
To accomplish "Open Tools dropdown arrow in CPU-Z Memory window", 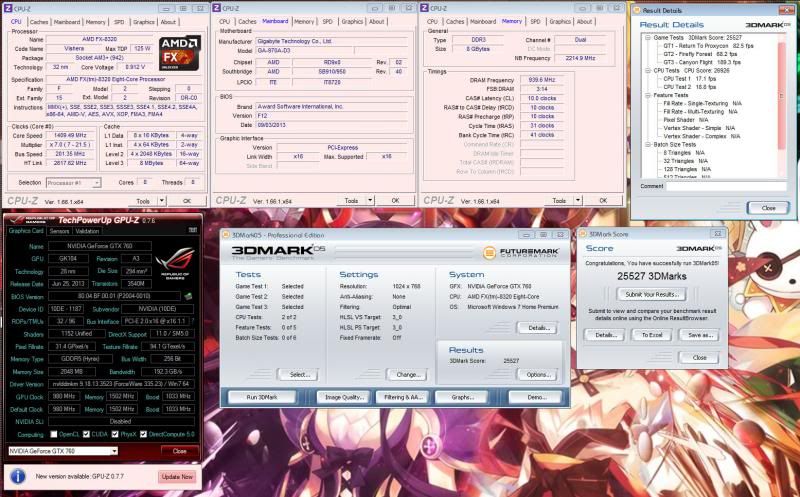I will pyautogui.click(x=578, y=201).
